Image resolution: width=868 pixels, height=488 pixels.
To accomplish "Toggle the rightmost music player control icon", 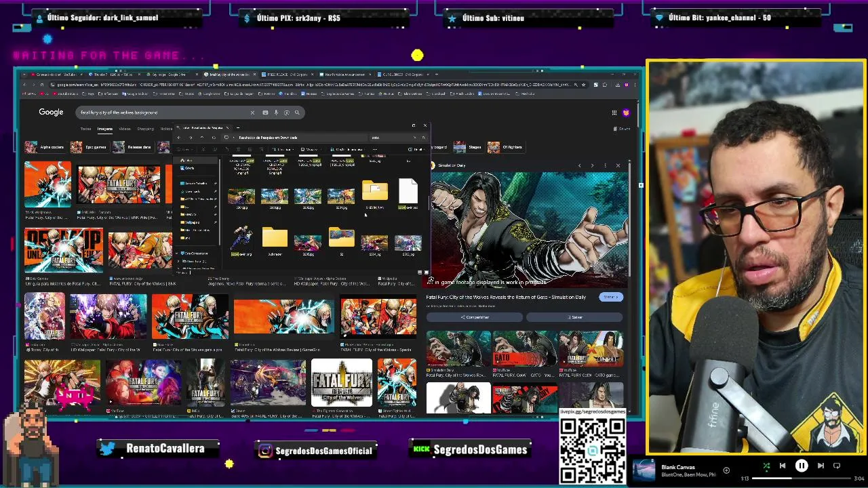I will (837, 466).
